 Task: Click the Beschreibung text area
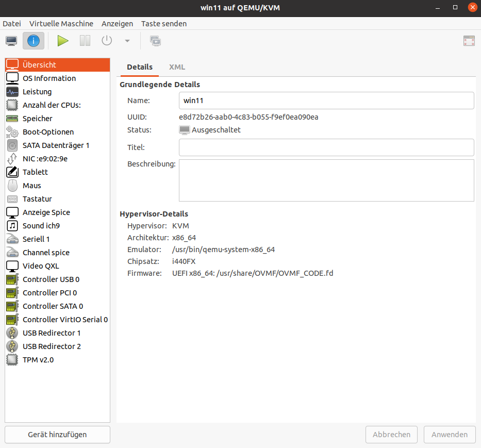tap(326, 180)
